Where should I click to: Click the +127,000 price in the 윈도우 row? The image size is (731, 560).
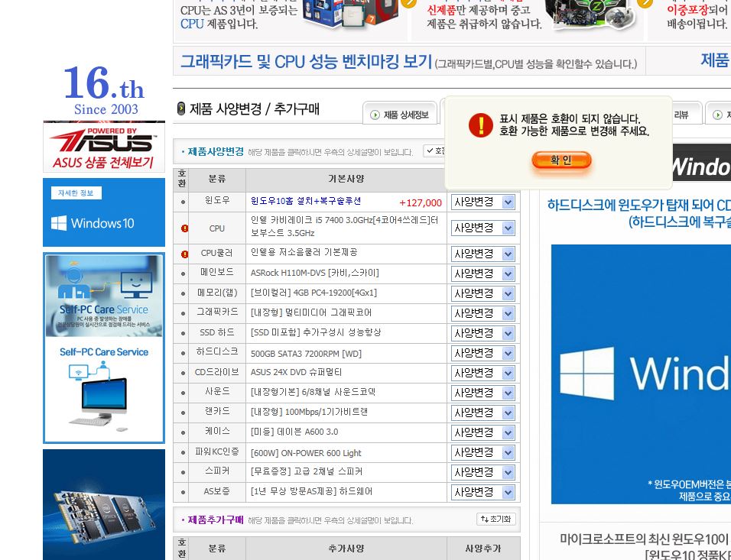pyautogui.click(x=421, y=202)
